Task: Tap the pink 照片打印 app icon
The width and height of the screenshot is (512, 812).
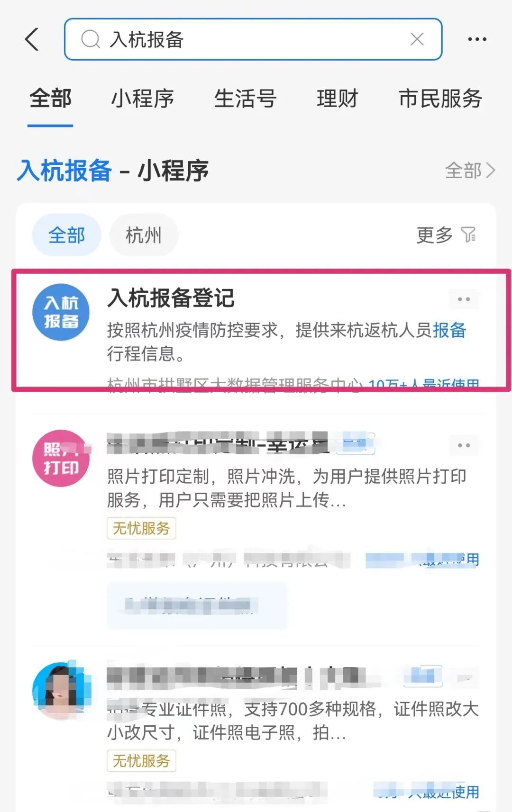Action: point(61,458)
